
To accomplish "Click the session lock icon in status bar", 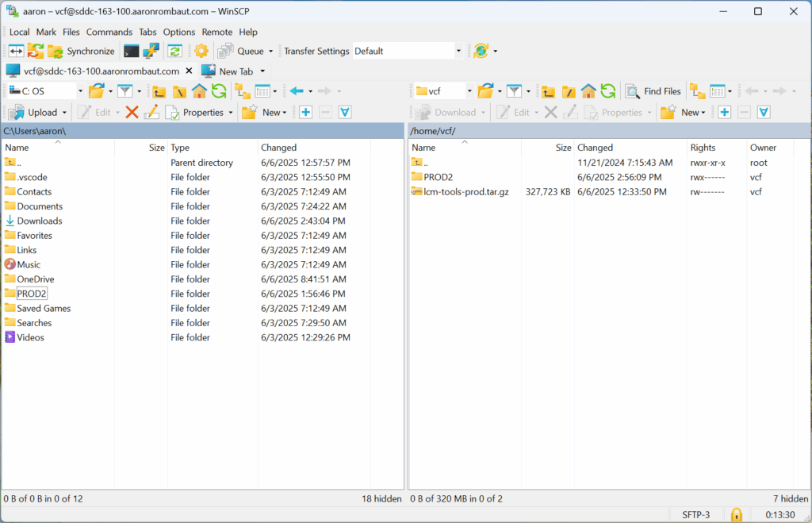I will pos(736,514).
